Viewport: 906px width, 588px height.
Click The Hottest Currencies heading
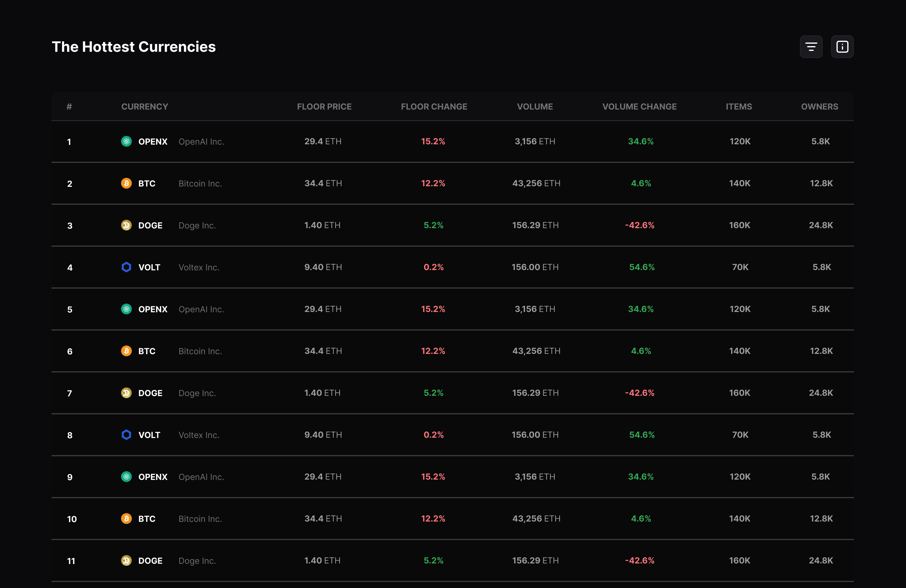pyautogui.click(x=134, y=47)
